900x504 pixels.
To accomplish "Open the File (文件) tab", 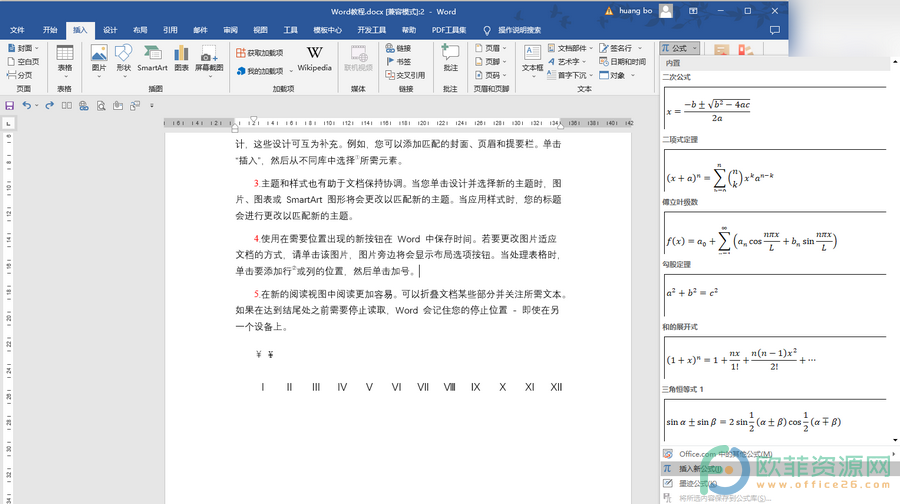I will [x=17, y=30].
